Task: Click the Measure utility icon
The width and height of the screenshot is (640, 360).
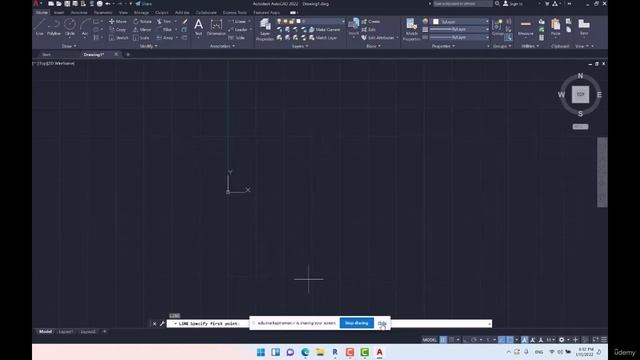Action: pos(526,27)
